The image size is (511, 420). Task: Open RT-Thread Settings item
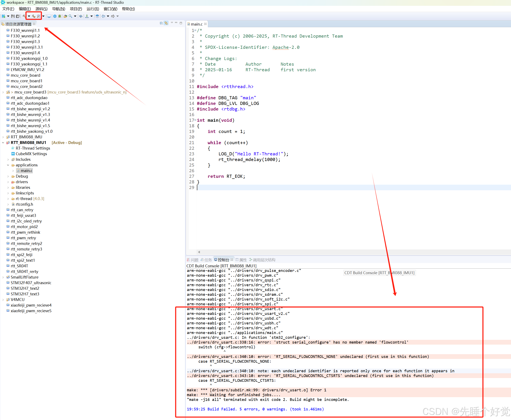point(33,148)
